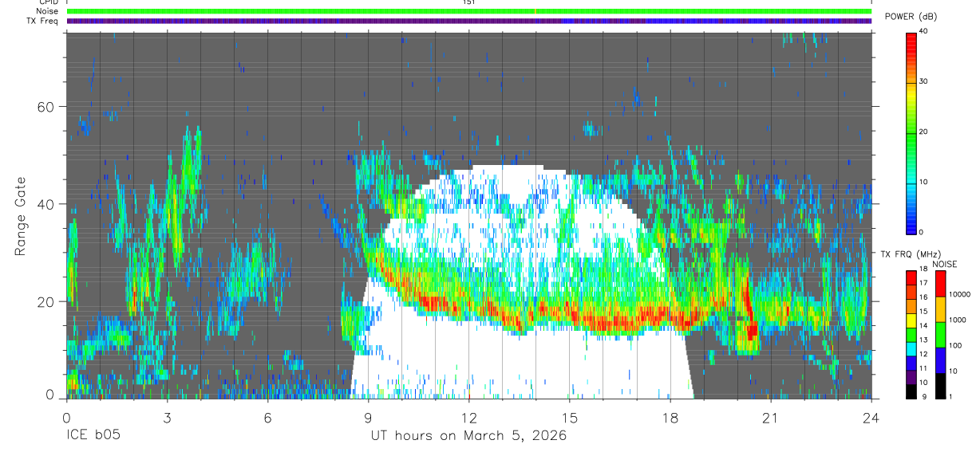The height and width of the screenshot is (452, 980).
Task: Click the '30' label on POWER colorbar
Action: pos(924,82)
